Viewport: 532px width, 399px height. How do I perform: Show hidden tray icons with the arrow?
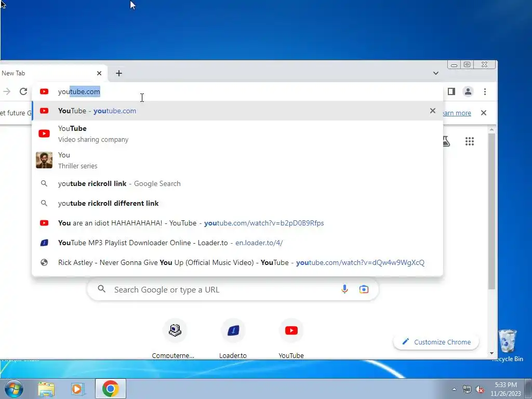(454, 389)
